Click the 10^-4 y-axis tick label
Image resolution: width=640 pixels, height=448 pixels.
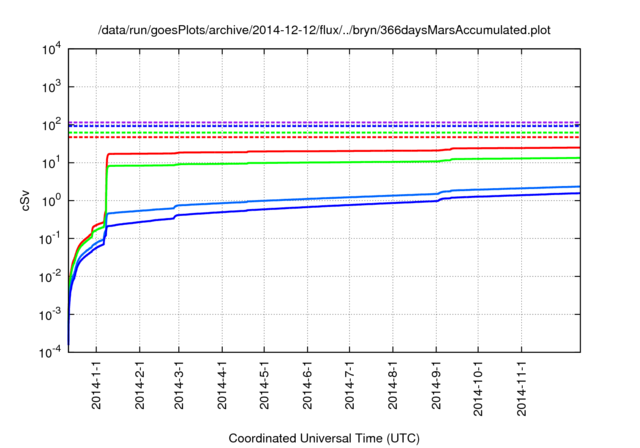point(50,353)
